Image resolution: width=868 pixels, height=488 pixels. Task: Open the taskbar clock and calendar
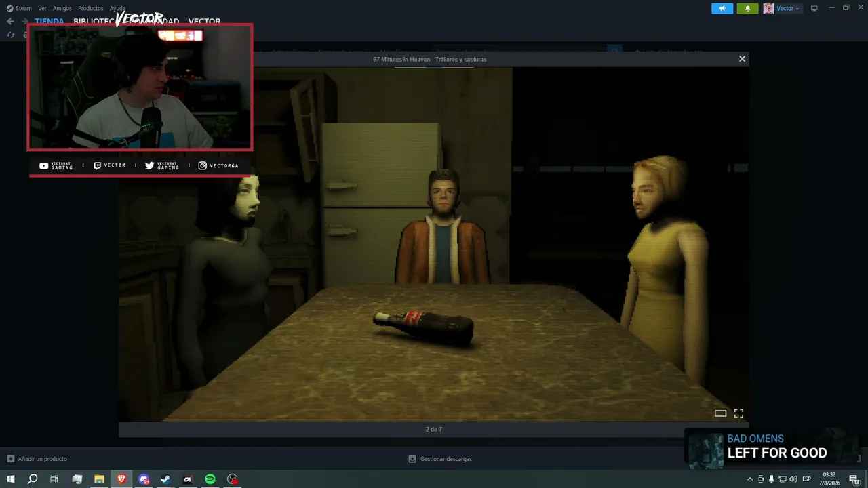829,479
